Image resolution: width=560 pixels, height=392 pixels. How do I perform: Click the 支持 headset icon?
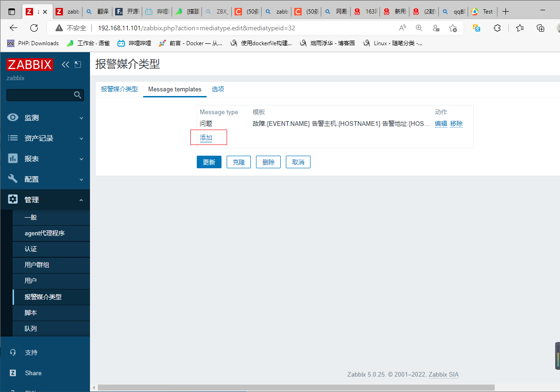13,352
